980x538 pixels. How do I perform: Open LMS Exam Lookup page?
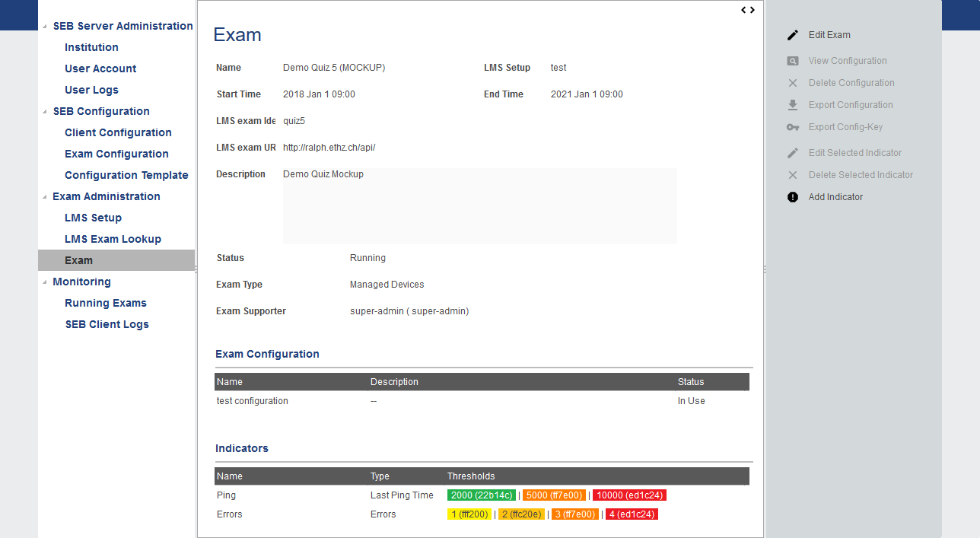tap(113, 239)
